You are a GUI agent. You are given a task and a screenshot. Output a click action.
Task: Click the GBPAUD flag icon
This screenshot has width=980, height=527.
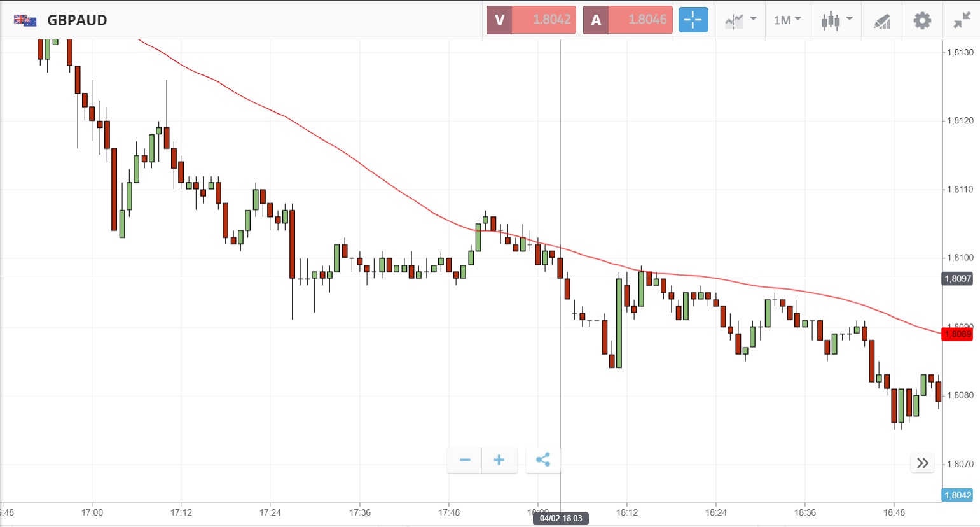(x=25, y=20)
